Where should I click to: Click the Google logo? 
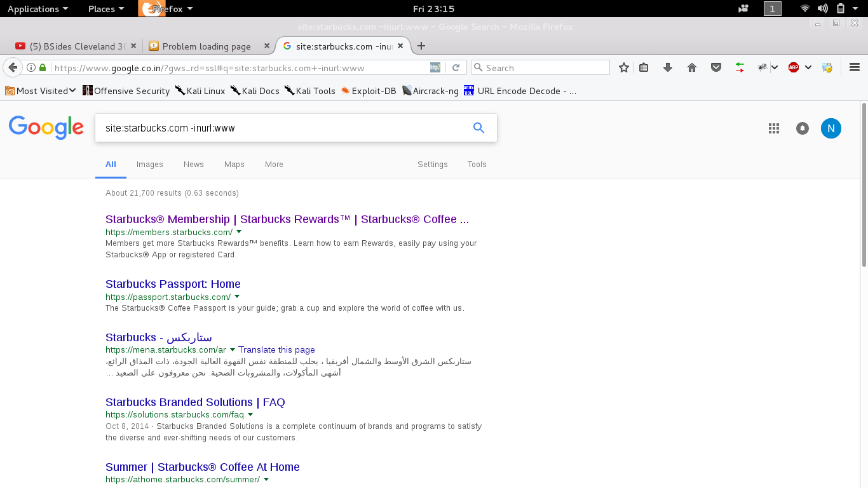46,127
